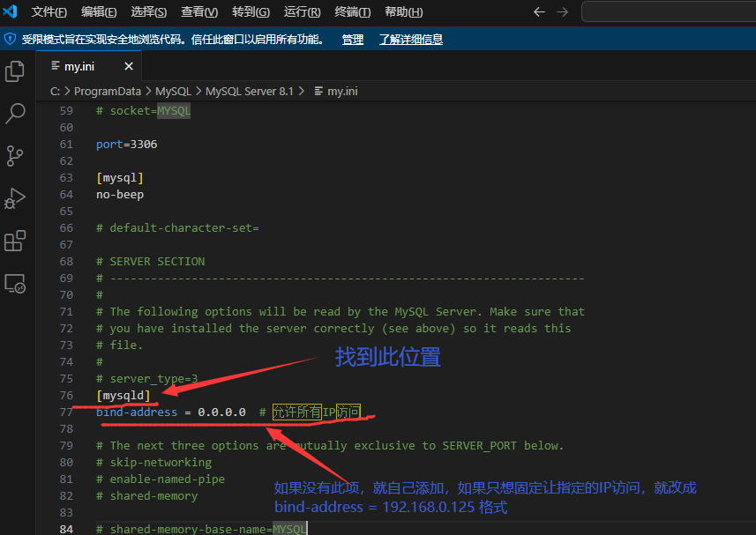Click line number 76 in gutter

point(66,396)
